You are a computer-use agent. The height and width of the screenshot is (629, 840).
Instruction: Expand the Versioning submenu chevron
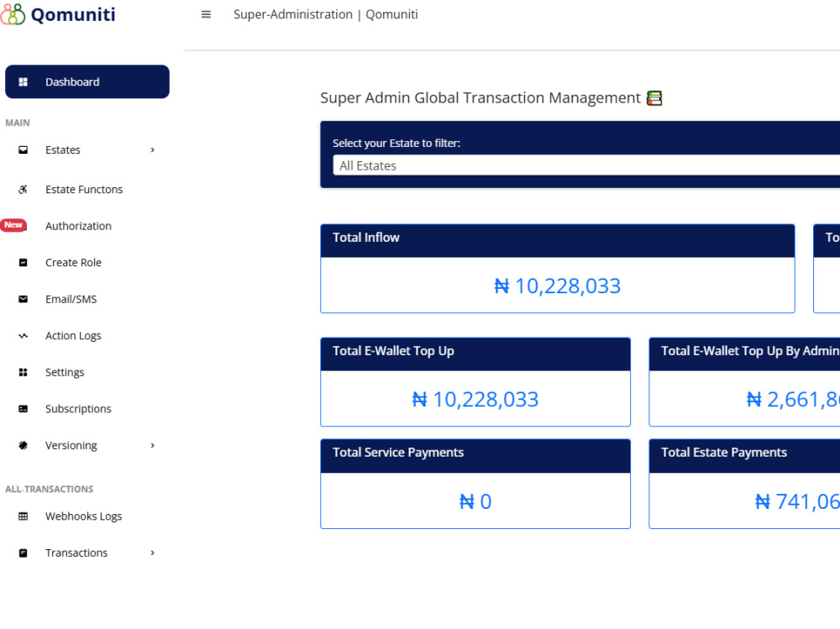tap(153, 445)
